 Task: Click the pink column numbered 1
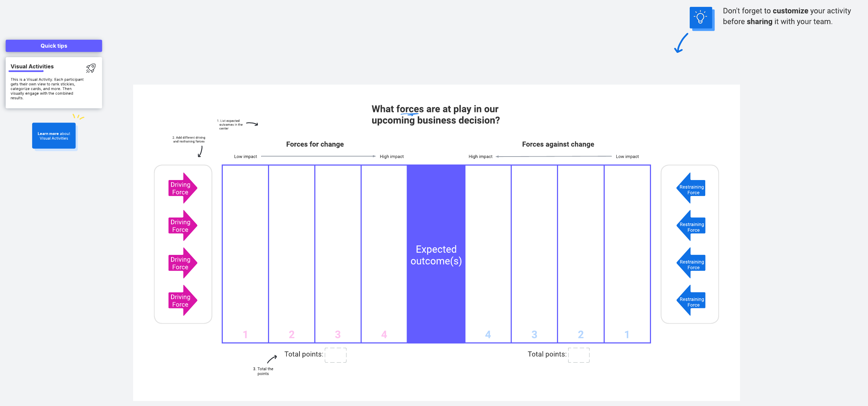pos(245,254)
